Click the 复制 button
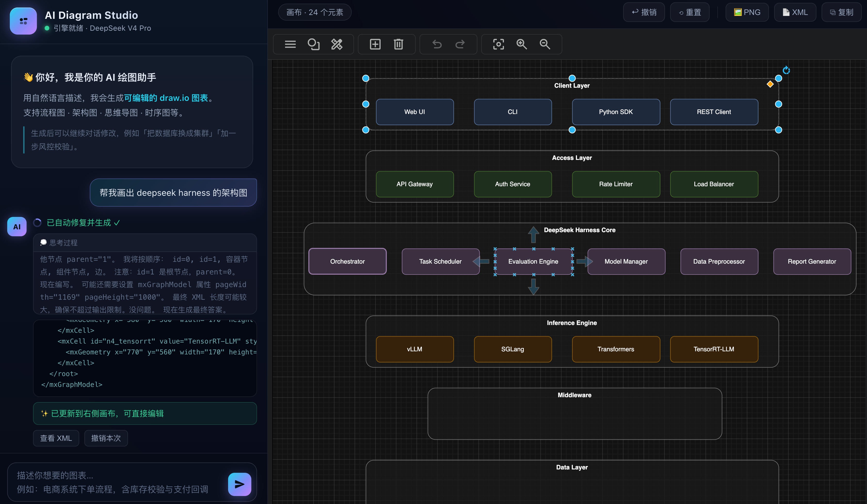This screenshot has height=504, width=867. pos(841,12)
